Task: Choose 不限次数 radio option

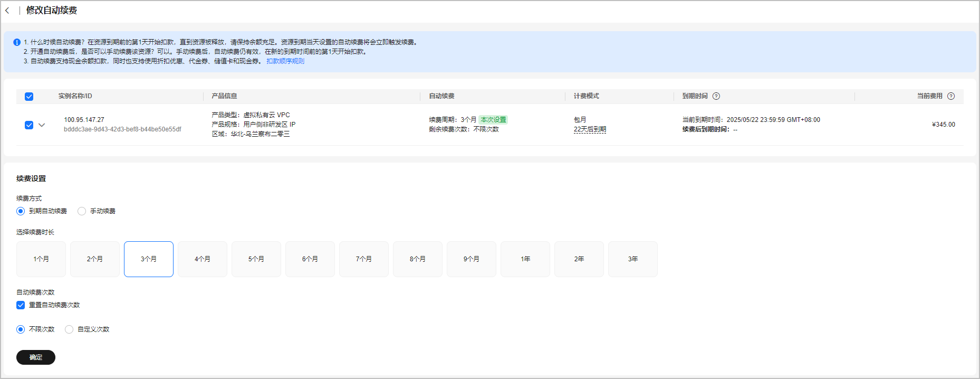Action: [21, 329]
